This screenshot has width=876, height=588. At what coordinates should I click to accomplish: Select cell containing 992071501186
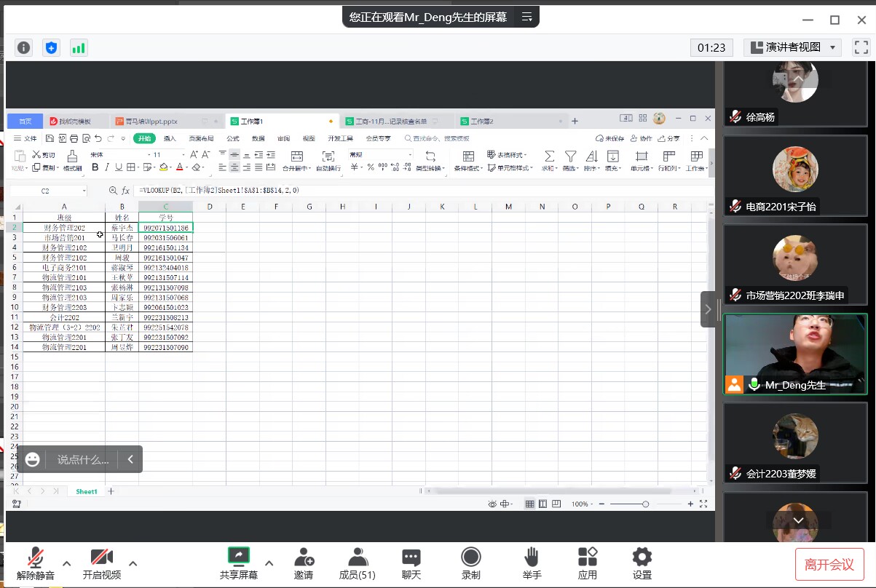(165, 228)
